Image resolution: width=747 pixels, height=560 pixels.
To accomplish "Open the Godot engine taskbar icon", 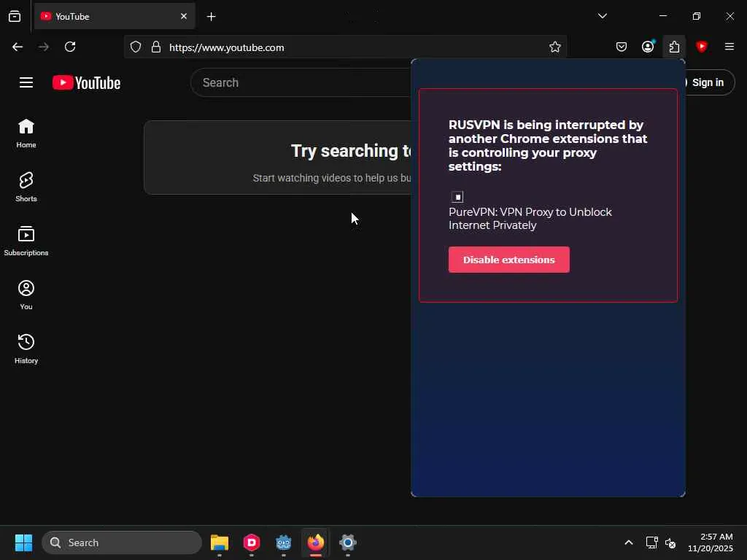I will (284, 542).
